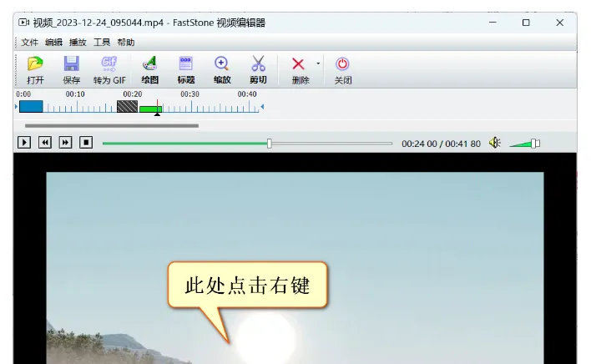The width and height of the screenshot is (591, 364).
Task: Start video playback with the play button
Action: pyautogui.click(x=24, y=143)
